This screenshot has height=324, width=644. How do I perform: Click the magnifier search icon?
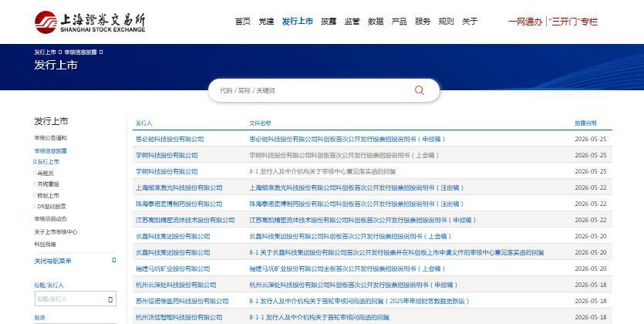(419, 90)
